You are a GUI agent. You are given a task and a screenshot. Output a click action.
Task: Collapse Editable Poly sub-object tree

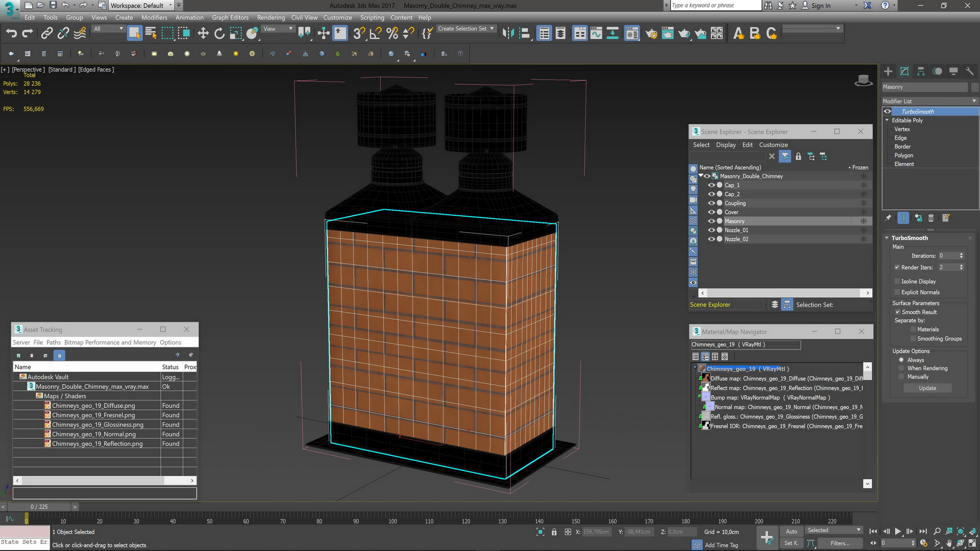[887, 120]
